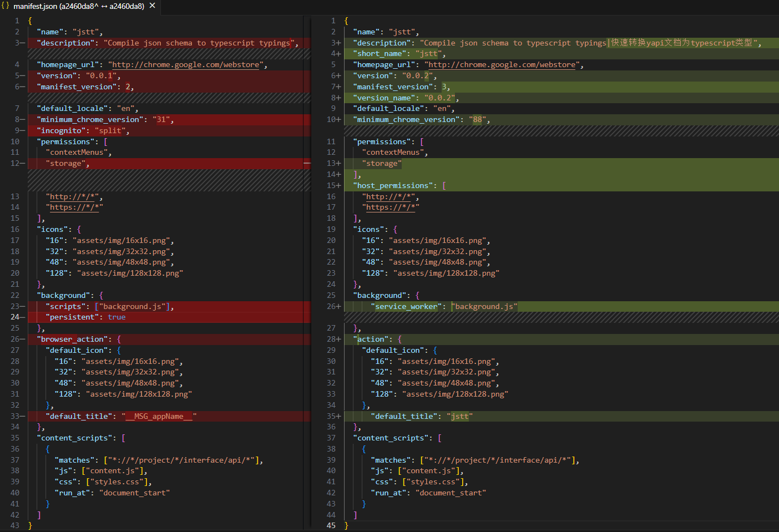779x532 pixels.
Task: Click the added "host_permissions" line
Action: tap(396, 186)
